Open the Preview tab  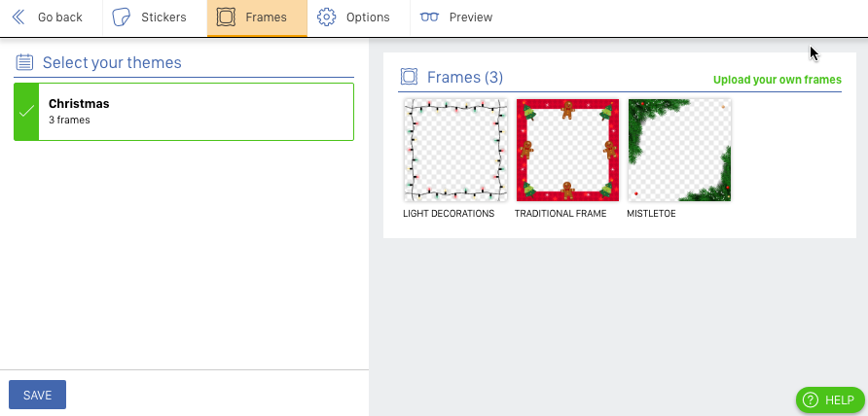(x=456, y=17)
